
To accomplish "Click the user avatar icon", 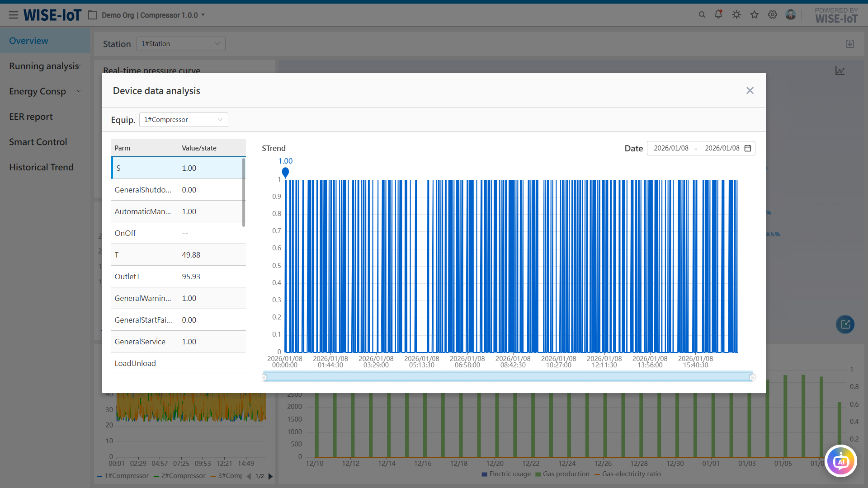I will pyautogui.click(x=790, y=14).
